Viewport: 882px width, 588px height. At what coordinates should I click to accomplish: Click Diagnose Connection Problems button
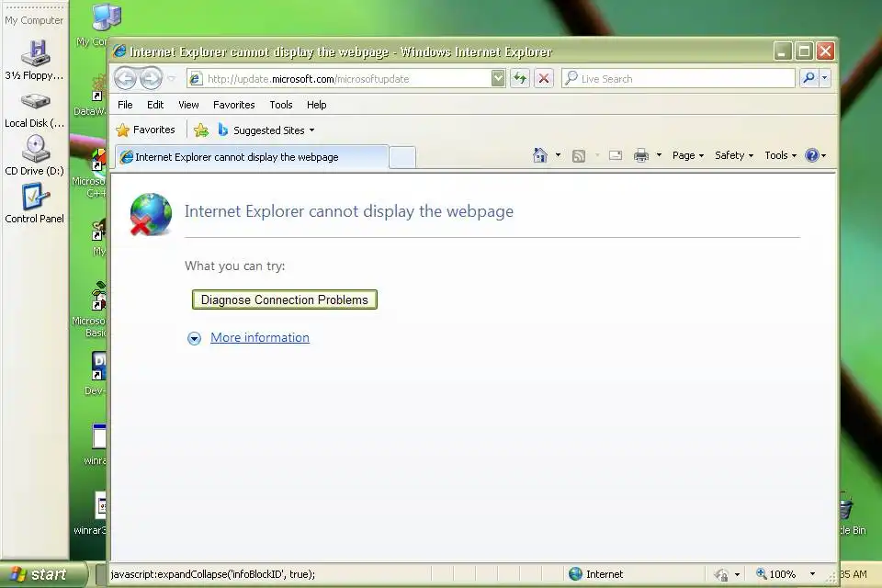click(x=285, y=300)
